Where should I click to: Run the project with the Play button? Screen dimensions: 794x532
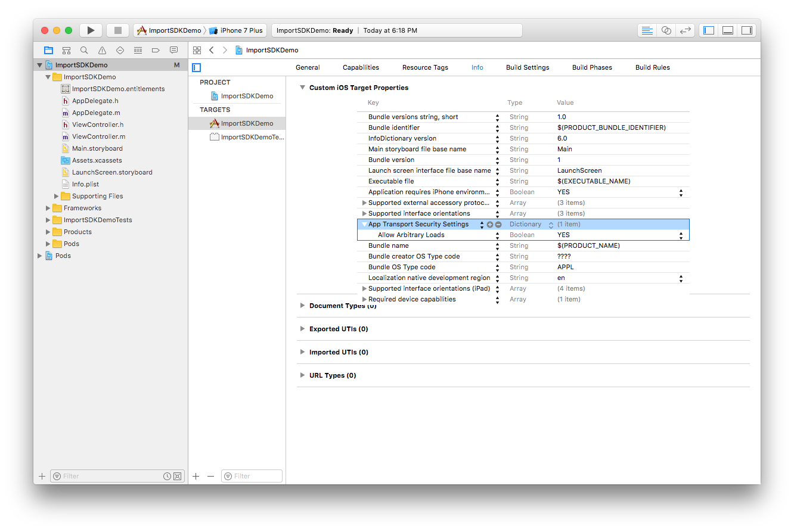(91, 30)
